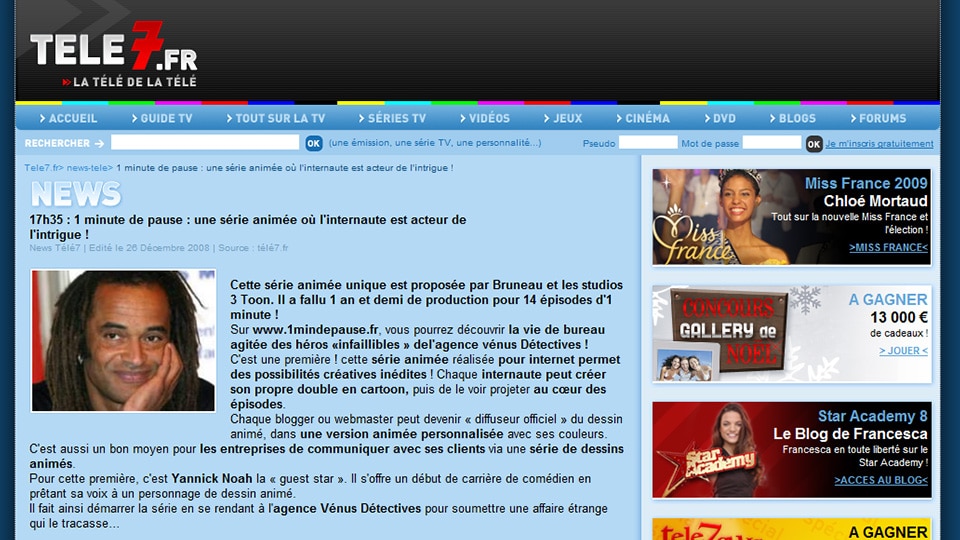Click the LA TÉLÉ DE LA TÉLÉ tagline
960x540 pixels.
click(x=129, y=81)
